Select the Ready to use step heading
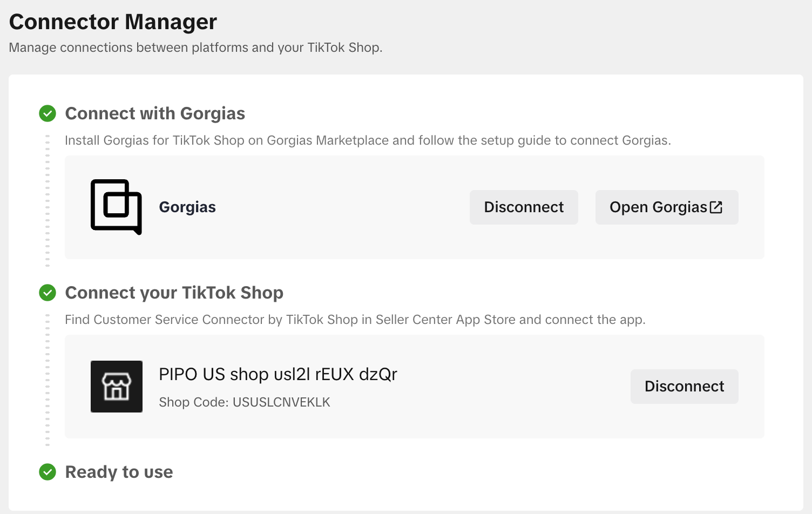 point(119,472)
